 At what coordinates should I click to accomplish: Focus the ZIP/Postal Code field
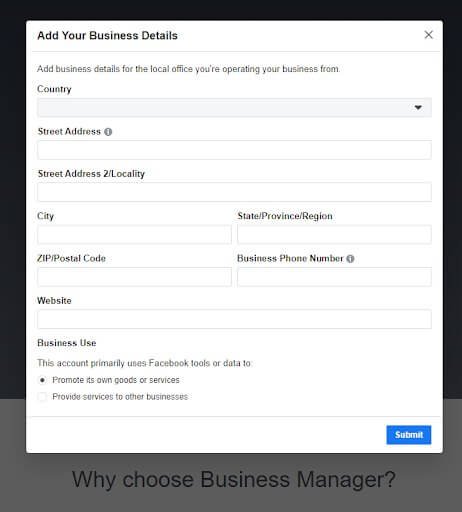134,277
